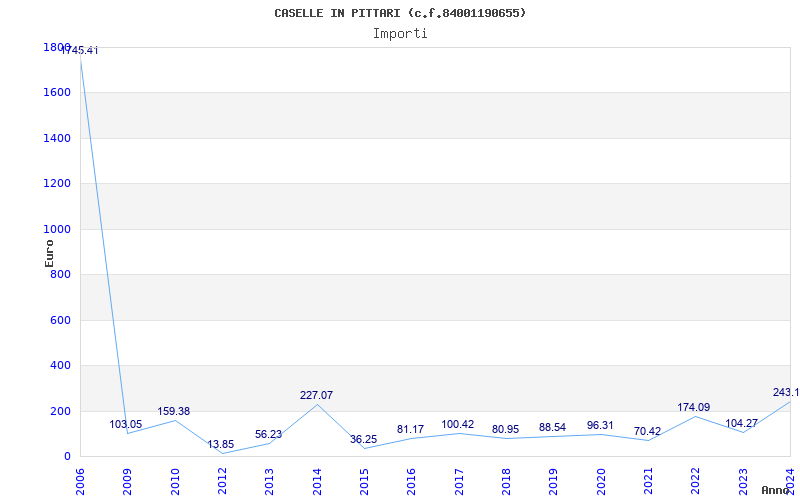Click the 243.1 value label at 2024
This screenshot has height=500, width=800.
click(786, 392)
